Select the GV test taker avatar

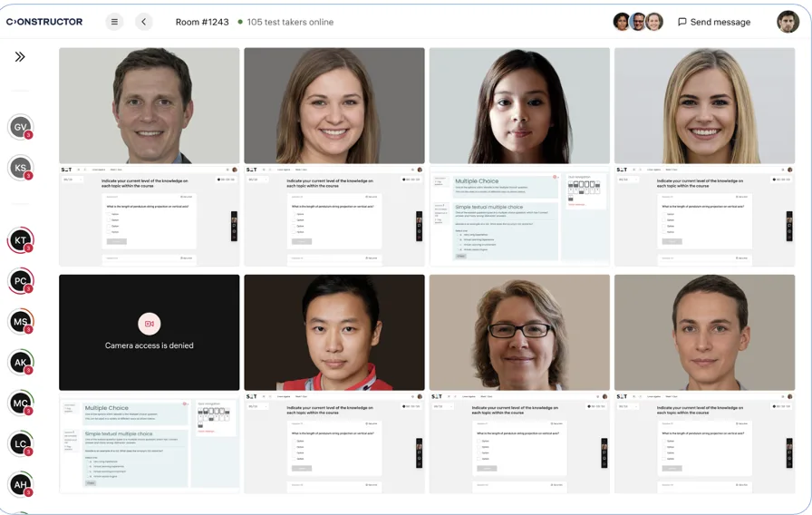click(x=21, y=127)
